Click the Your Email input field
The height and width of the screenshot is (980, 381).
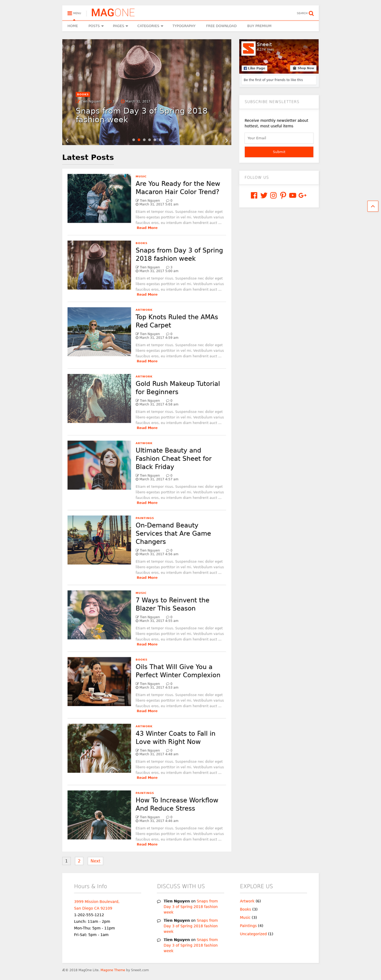(279, 138)
